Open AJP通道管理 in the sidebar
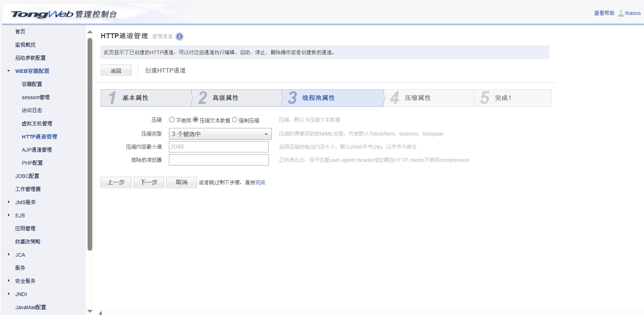The height and width of the screenshot is (315, 644). 36,150
